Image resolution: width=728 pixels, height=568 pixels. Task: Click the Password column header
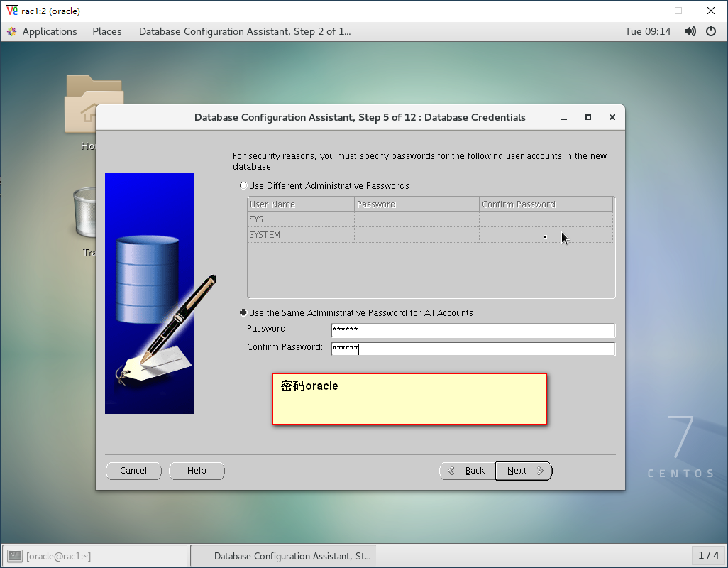[x=417, y=204]
